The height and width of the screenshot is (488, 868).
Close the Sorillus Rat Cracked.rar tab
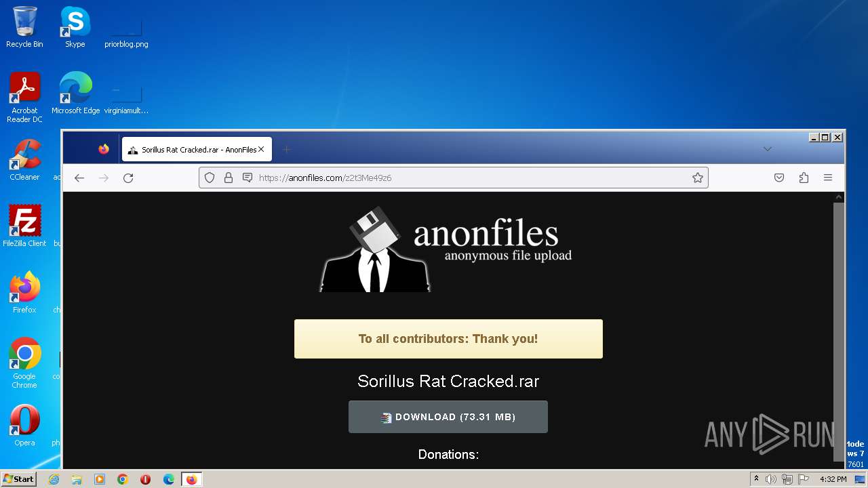coord(261,149)
